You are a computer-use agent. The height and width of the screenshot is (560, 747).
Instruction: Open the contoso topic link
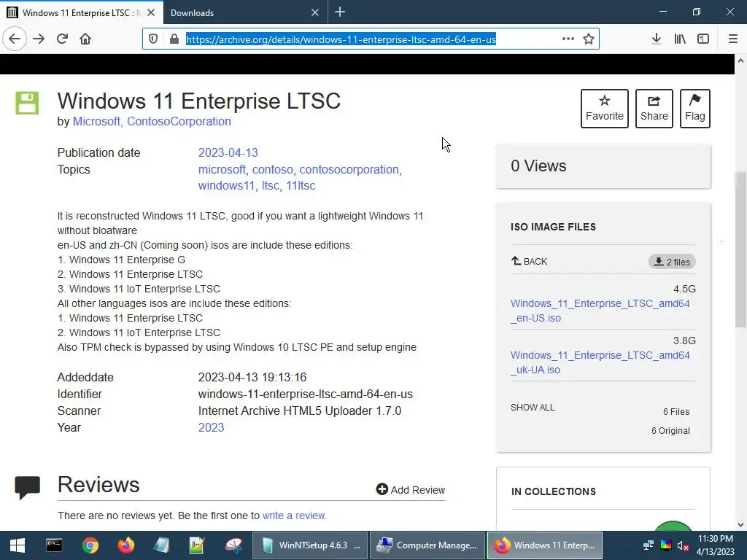273,169
